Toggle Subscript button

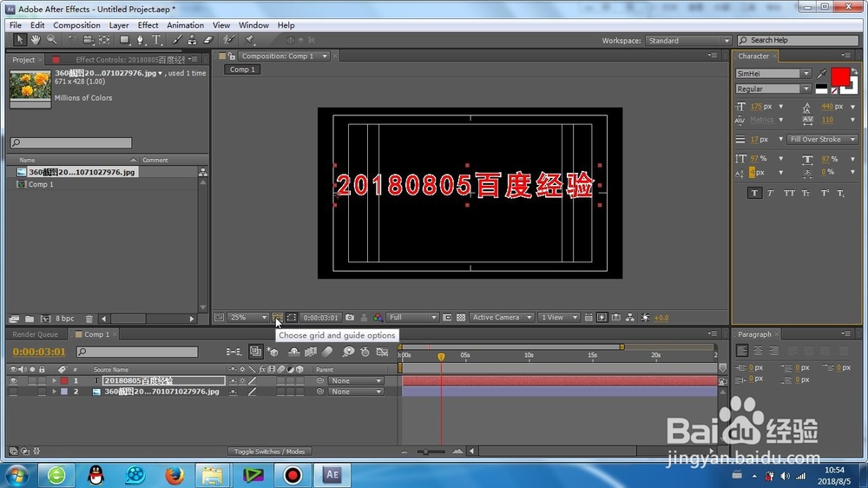pyautogui.click(x=841, y=193)
